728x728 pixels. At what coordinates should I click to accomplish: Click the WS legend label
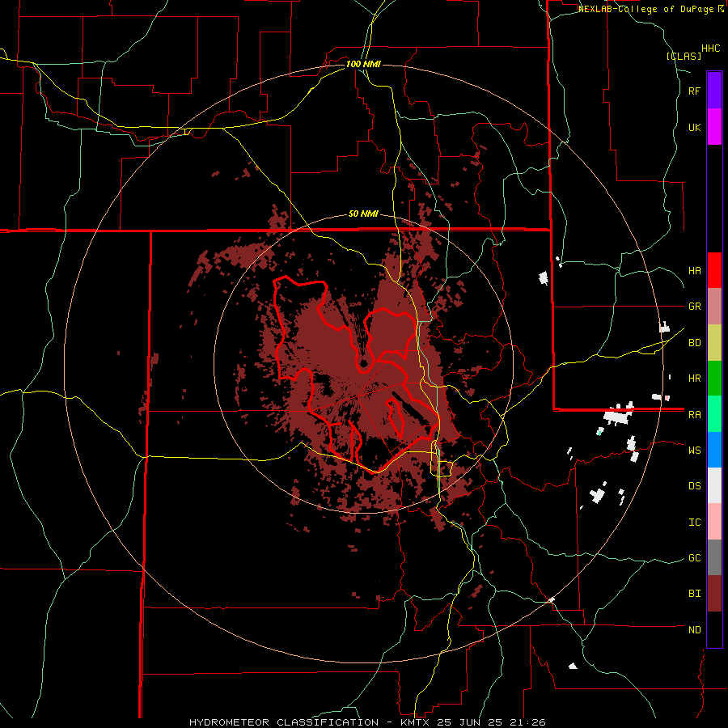[x=695, y=451]
